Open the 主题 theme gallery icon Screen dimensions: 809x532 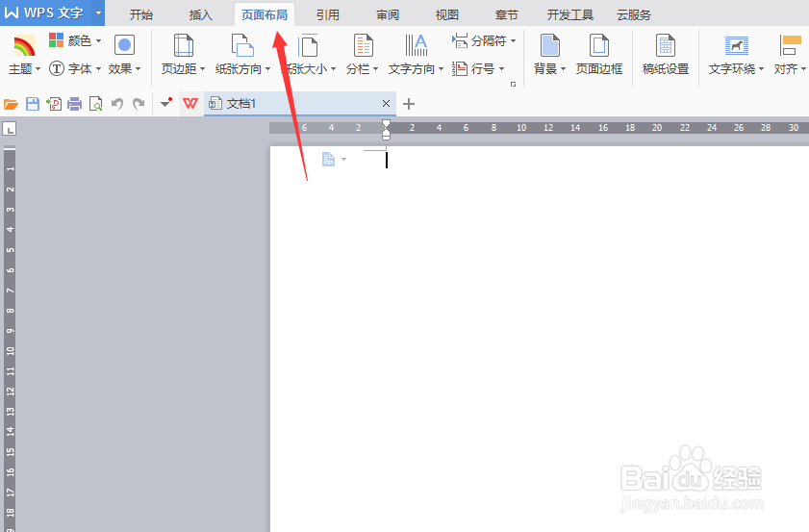coord(24,46)
